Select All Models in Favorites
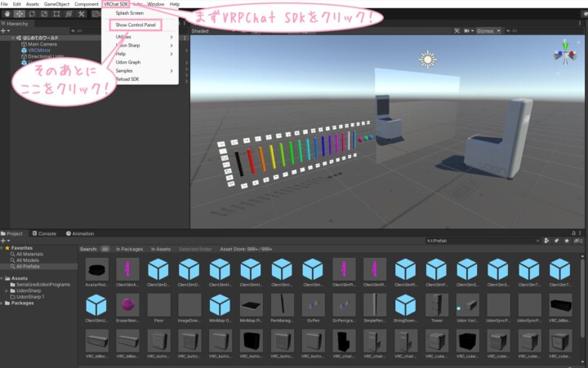Viewport: 588px width, 368px height. click(x=28, y=260)
